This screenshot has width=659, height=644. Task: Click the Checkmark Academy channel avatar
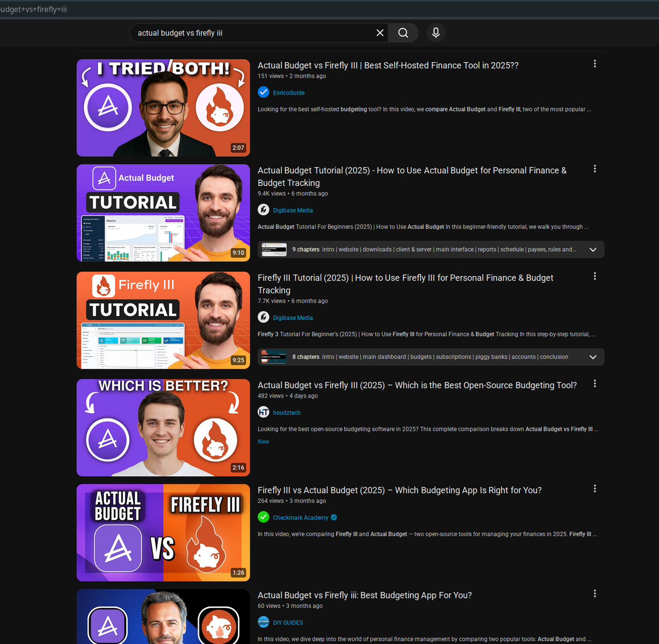(264, 517)
